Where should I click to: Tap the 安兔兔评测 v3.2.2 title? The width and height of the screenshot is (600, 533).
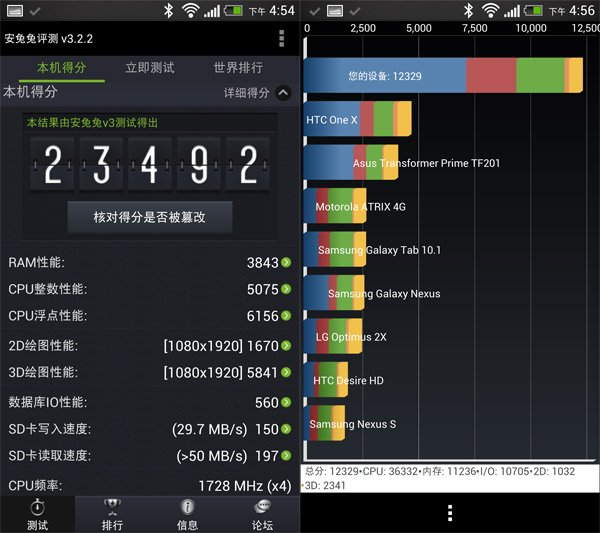coord(49,39)
